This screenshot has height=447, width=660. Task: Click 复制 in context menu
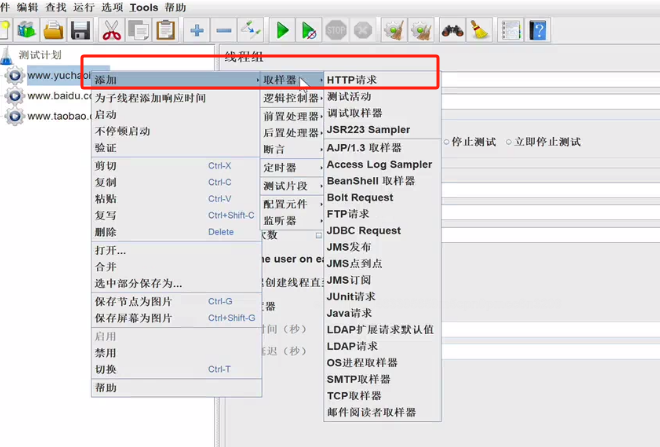tap(176, 182)
